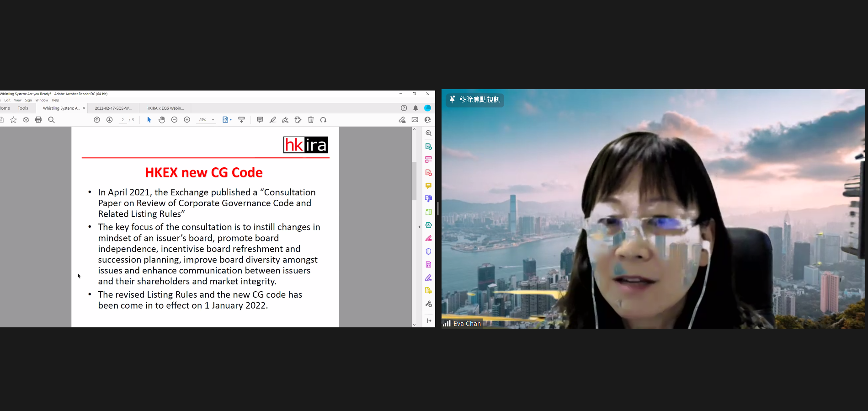This screenshot has height=411, width=868.
Task: Activate the Hand pan tool
Action: [162, 120]
